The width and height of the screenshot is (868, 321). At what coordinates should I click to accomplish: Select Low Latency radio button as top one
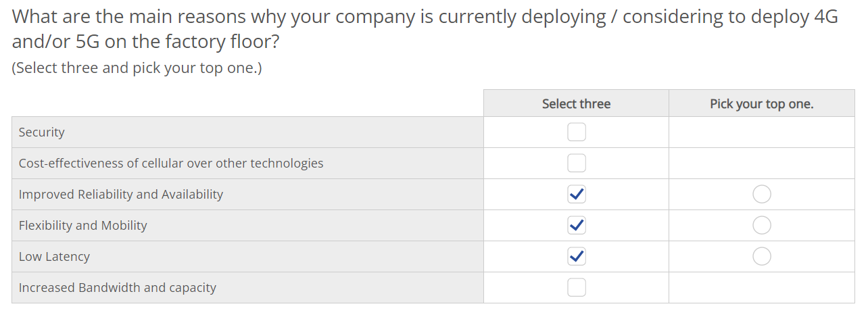tap(762, 257)
